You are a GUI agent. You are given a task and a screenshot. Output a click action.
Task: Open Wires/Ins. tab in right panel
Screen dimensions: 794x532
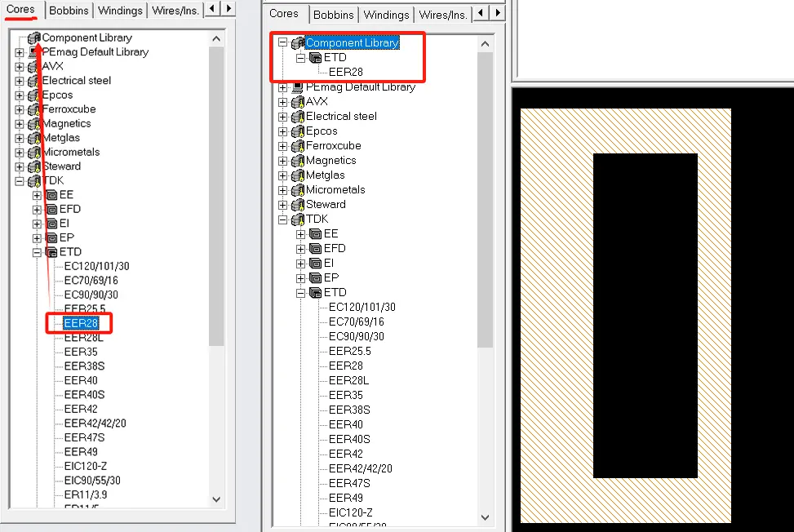pos(442,16)
